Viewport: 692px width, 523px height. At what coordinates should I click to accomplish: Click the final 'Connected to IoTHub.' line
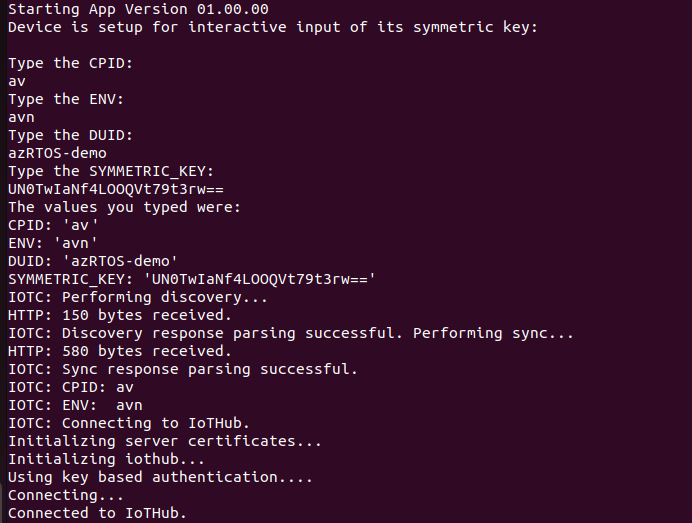(98, 513)
